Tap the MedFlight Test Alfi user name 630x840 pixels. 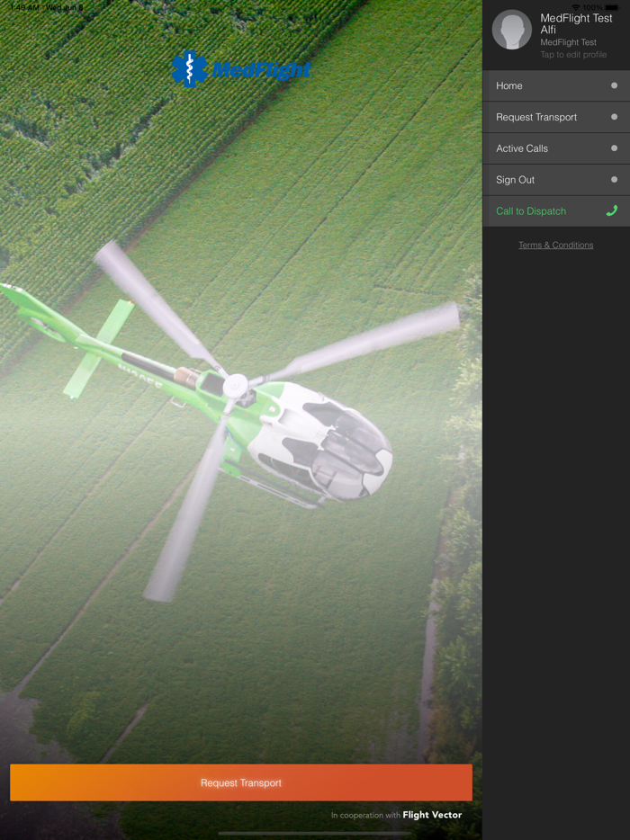coord(576,23)
